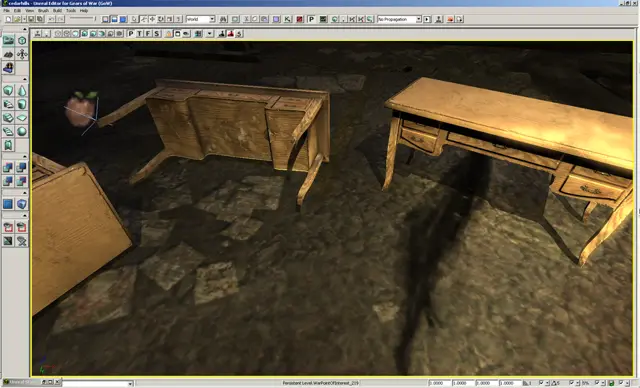This screenshot has width=640, height=388.
Task: Click the binoculars Search actors icon
Action: (223, 19)
